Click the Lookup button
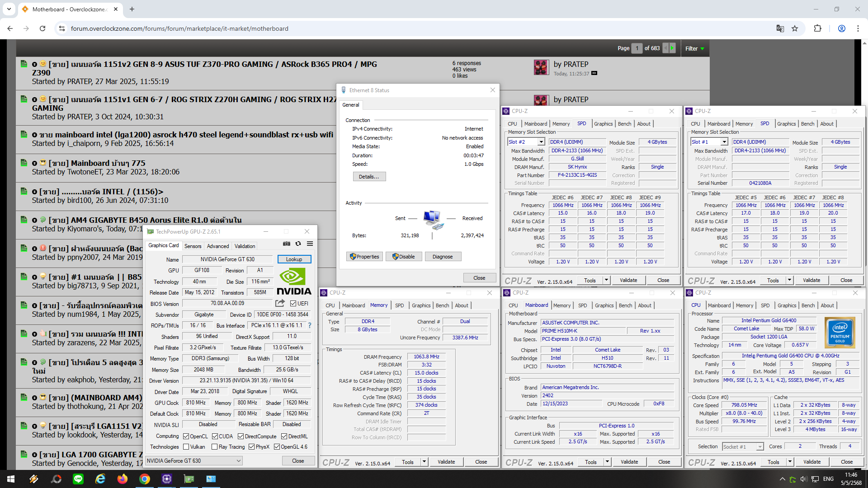The image size is (868, 488). (294, 259)
